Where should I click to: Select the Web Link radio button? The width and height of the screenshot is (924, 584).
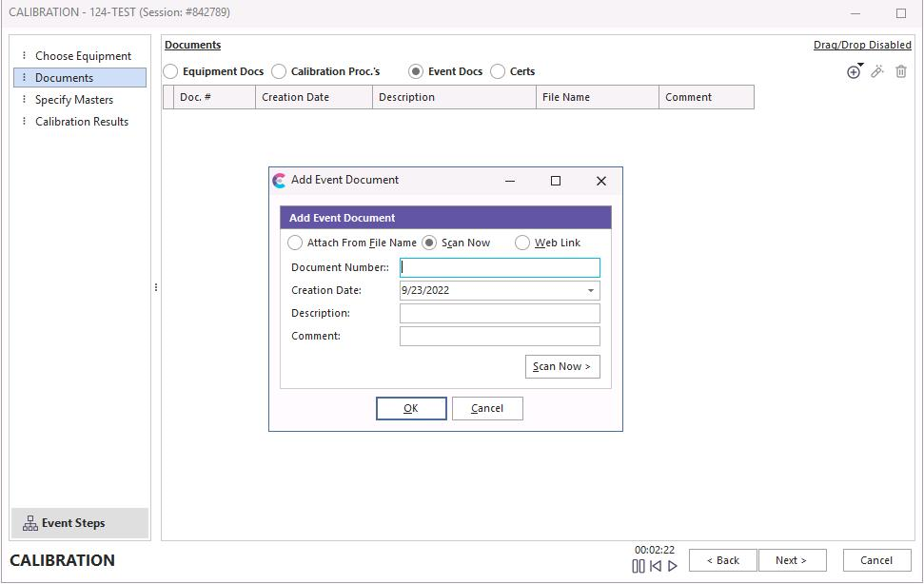click(522, 243)
